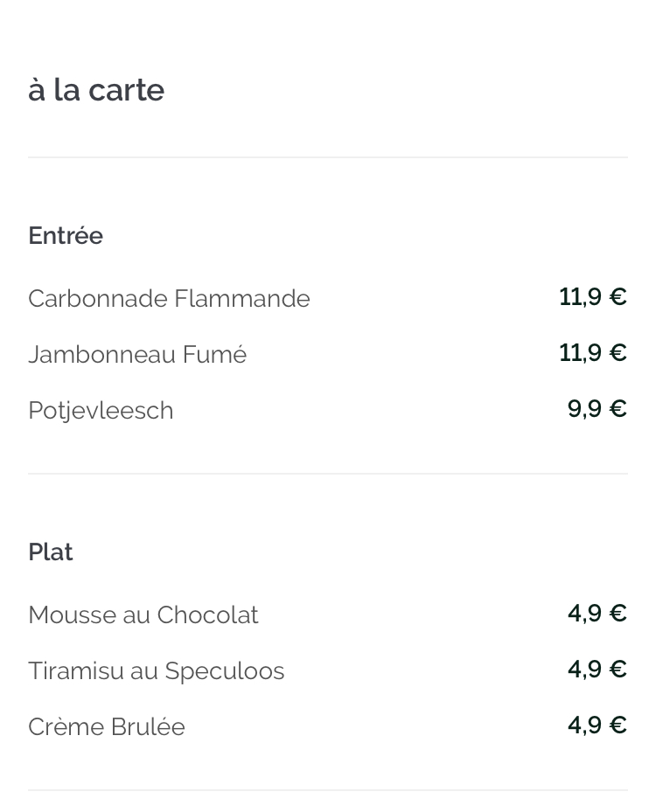
Task: Select the Potjevleesch dish
Action: tap(101, 412)
